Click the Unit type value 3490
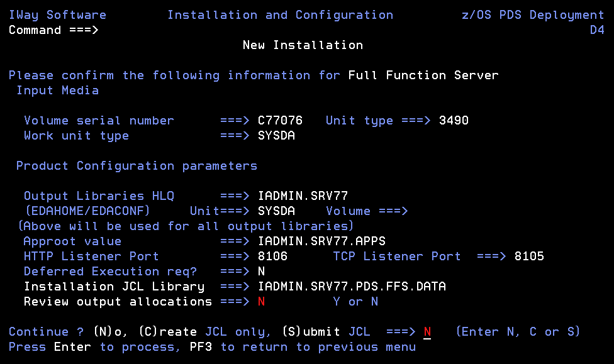The image size is (614, 364). (454, 120)
